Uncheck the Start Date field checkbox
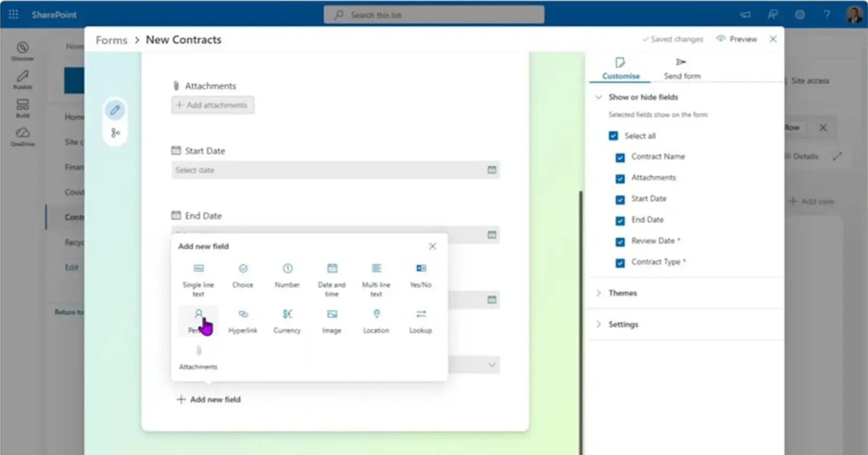 coord(620,199)
